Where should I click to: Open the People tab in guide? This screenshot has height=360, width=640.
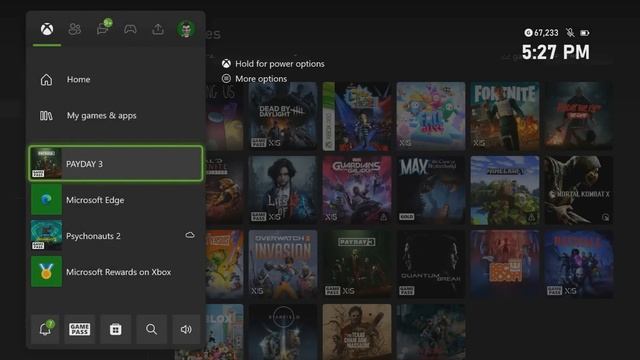click(75, 29)
